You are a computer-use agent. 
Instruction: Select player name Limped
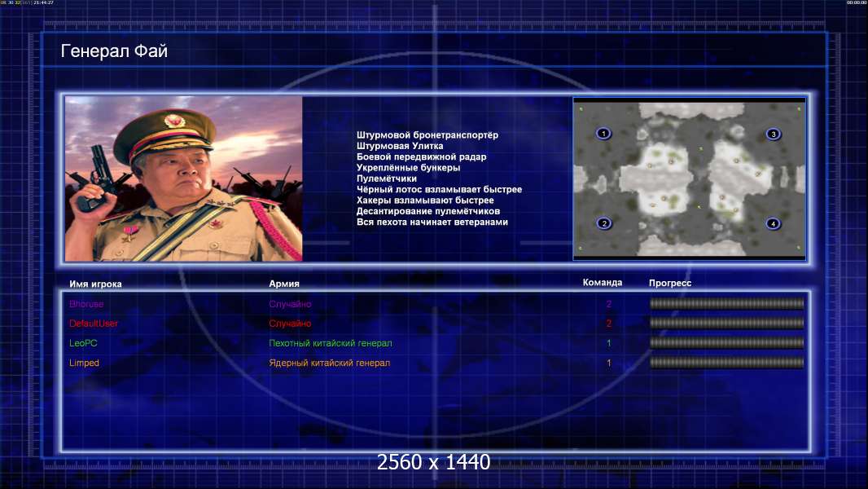(84, 363)
